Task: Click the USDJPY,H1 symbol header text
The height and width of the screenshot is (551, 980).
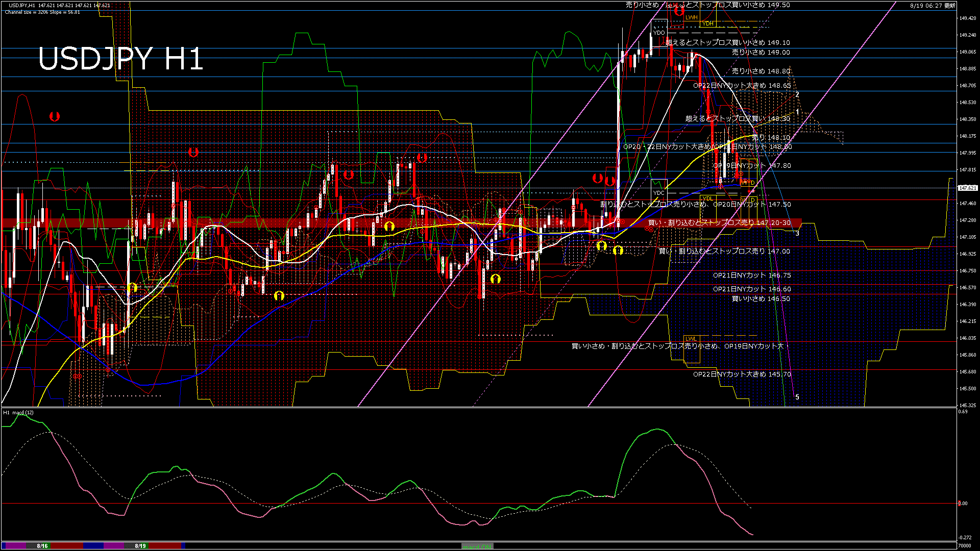Action: 22,6
